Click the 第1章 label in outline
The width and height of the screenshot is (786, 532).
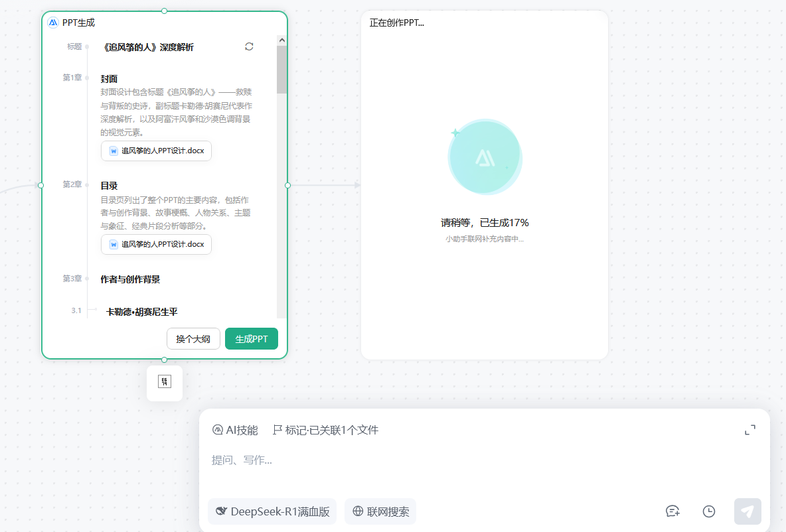[72, 78]
